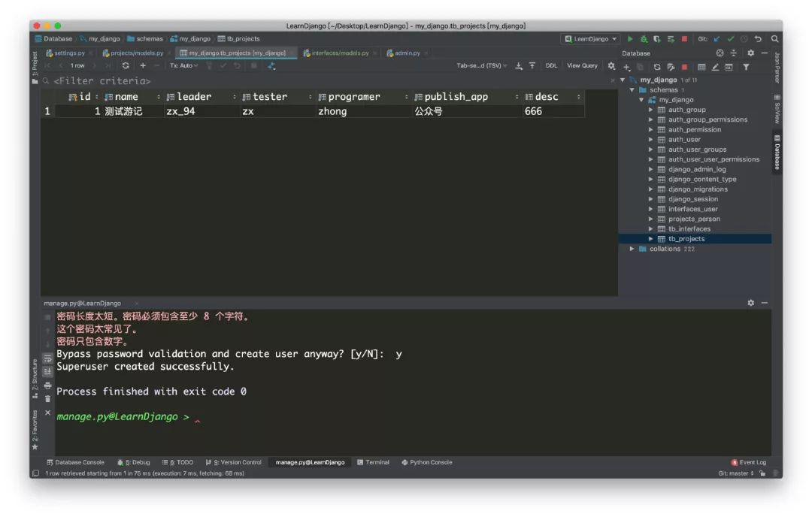This screenshot has width=812, height=517.
Task: Clear the console with the trash icon
Action: click(48, 398)
